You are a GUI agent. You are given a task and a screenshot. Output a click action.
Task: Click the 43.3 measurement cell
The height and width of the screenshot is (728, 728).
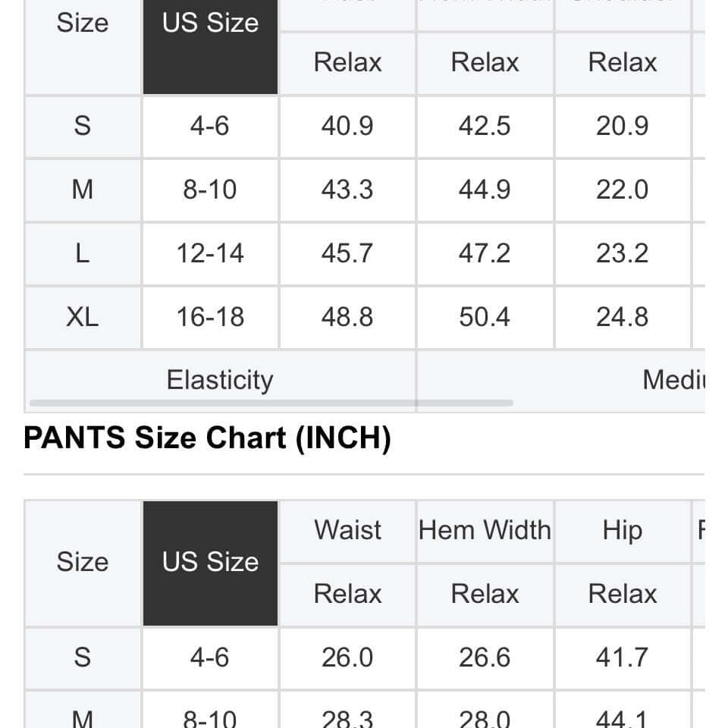pyautogui.click(x=347, y=189)
